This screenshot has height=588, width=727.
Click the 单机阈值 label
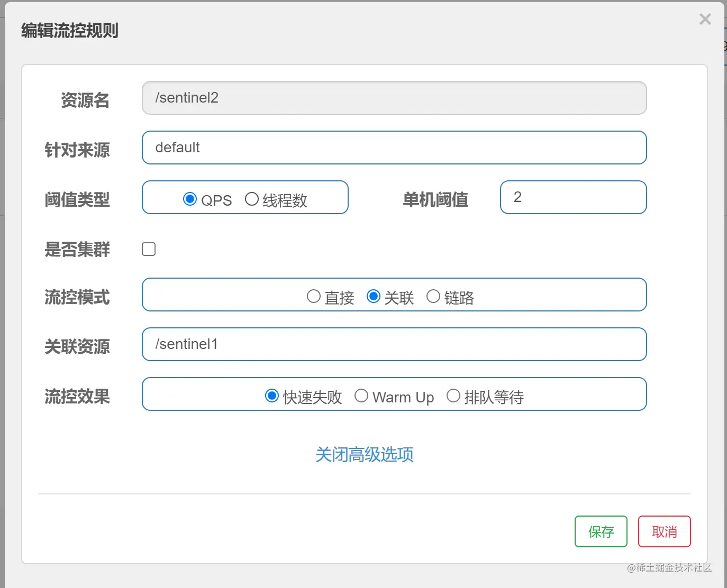click(x=435, y=200)
